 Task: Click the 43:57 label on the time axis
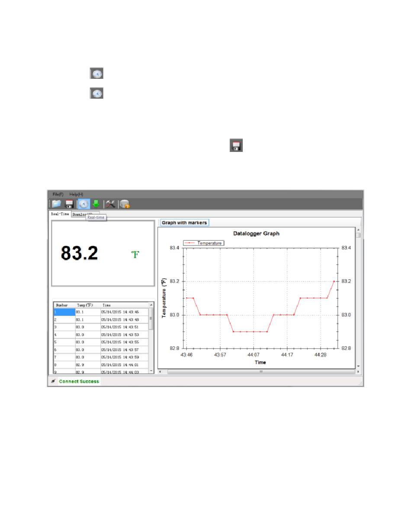220,355
